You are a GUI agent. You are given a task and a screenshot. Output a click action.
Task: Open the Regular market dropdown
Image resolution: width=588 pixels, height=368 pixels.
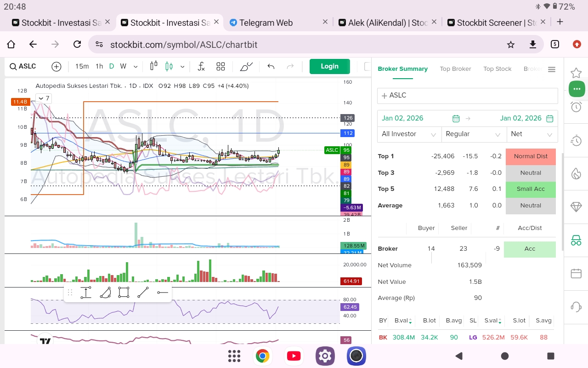473,134
